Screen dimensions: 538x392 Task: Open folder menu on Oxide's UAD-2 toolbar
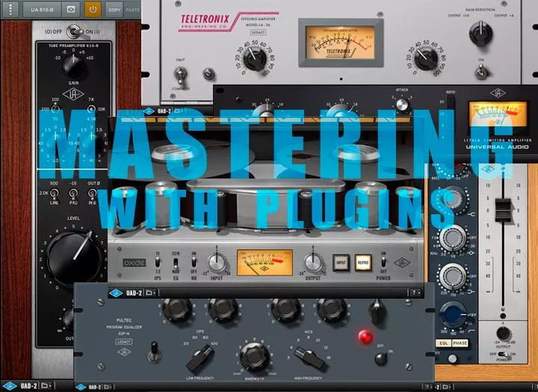(x=150, y=293)
